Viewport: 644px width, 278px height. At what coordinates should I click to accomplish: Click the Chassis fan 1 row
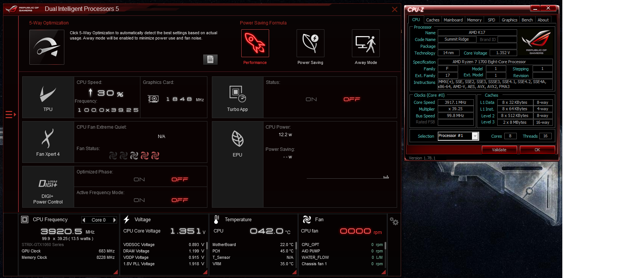pyautogui.click(x=342, y=264)
